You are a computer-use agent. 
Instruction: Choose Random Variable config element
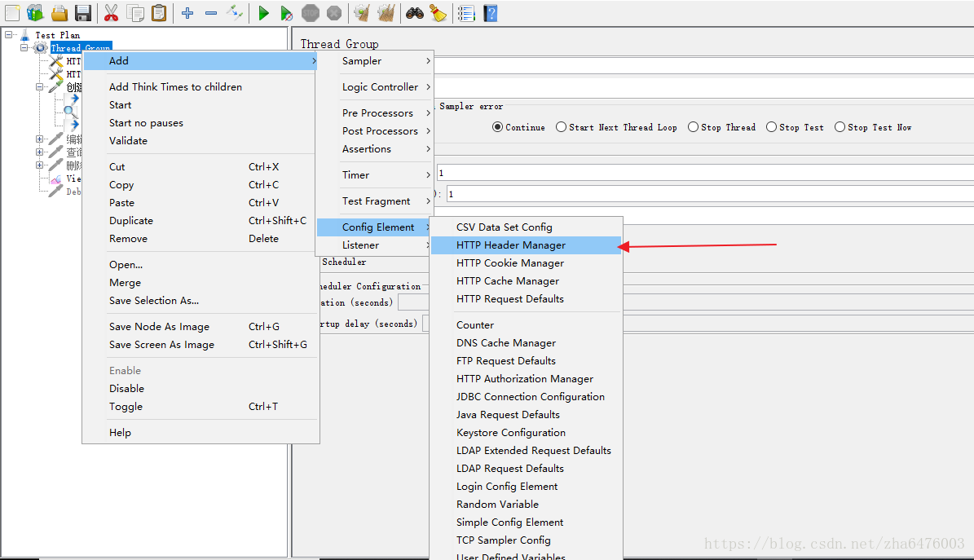tap(526, 505)
